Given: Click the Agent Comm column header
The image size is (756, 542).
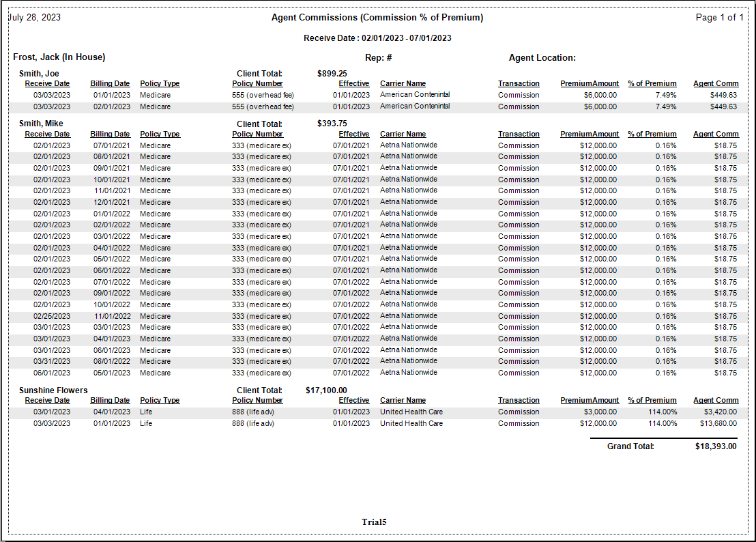Looking at the screenshot, I should [716, 83].
